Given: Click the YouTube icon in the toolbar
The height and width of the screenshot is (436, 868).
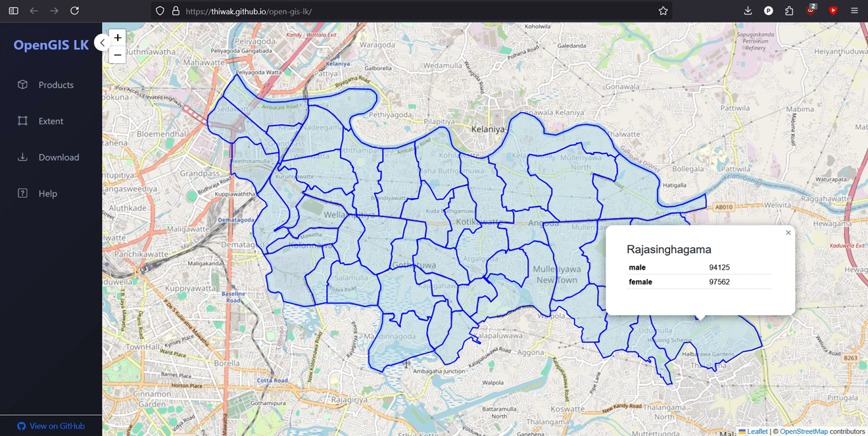Looking at the screenshot, I should pyautogui.click(x=832, y=11).
